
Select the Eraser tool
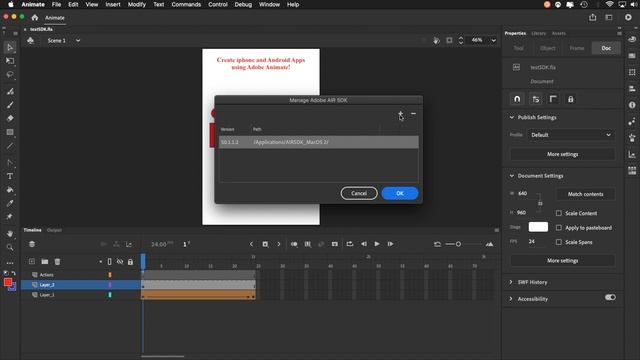tap(10, 118)
